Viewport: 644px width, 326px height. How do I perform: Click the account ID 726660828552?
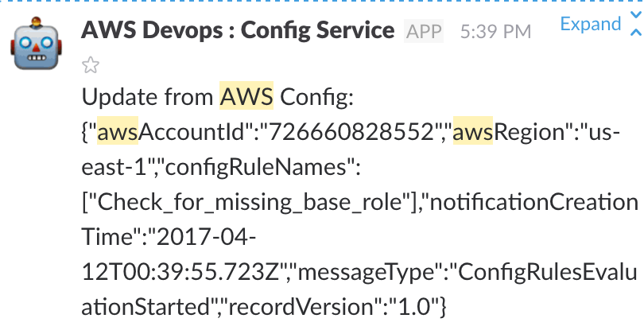point(351,132)
